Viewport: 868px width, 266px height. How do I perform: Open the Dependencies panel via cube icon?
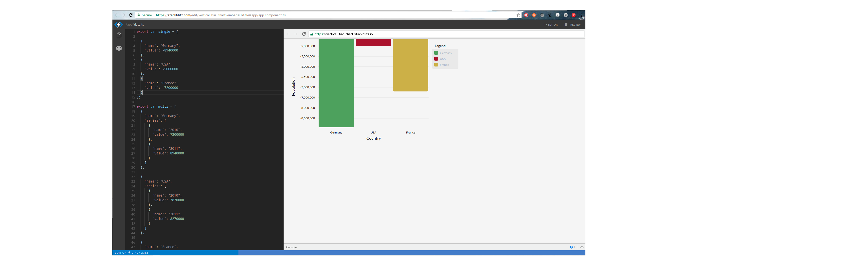pyautogui.click(x=119, y=48)
